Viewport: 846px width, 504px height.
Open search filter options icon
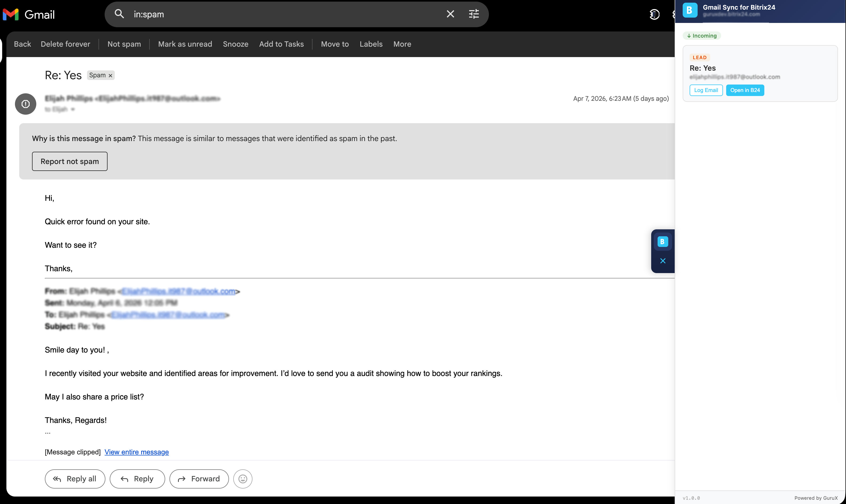[474, 14]
